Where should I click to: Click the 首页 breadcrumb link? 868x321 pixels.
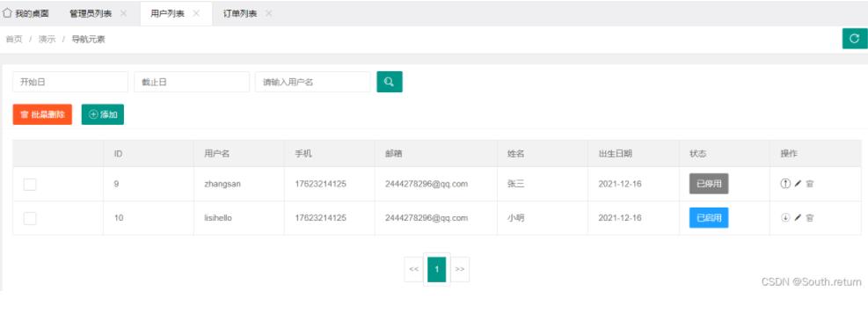click(14, 40)
